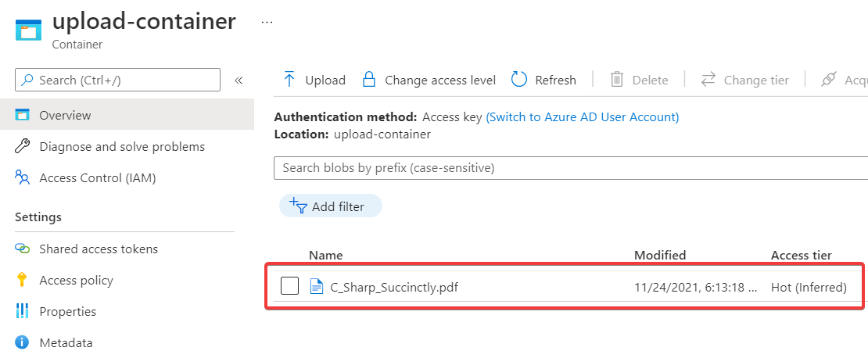The width and height of the screenshot is (868, 358).
Task: Click the PDF blob file icon
Action: pos(317,287)
